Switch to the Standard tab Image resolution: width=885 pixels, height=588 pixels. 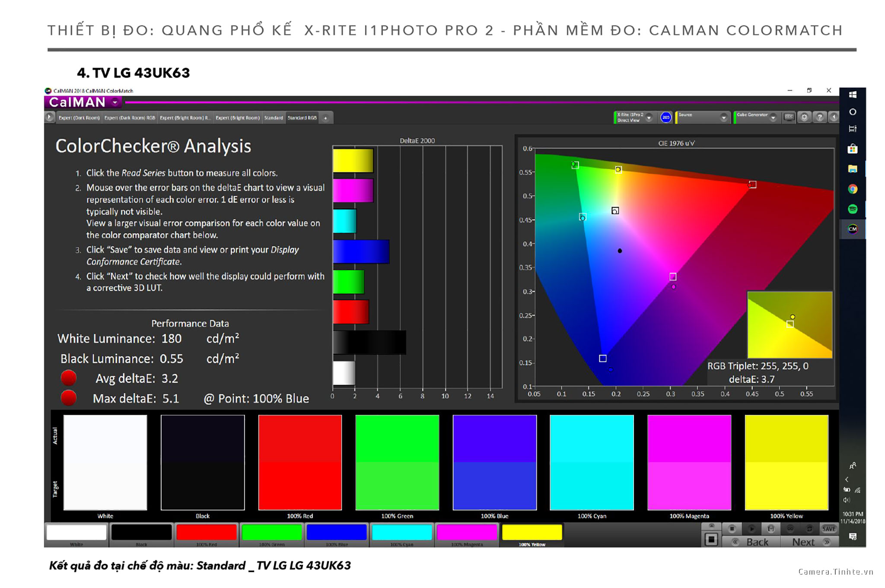click(x=274, y=118)
